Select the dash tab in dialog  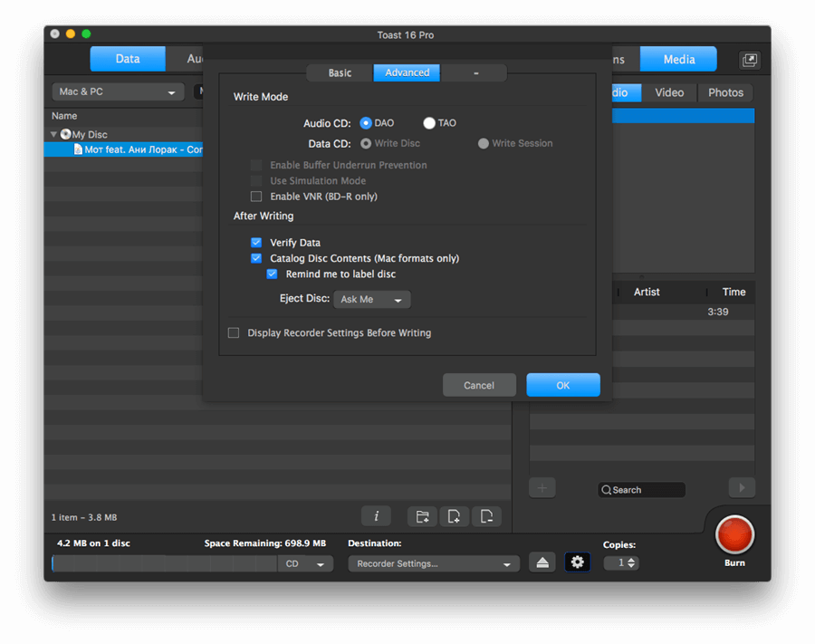pos(475,72)
